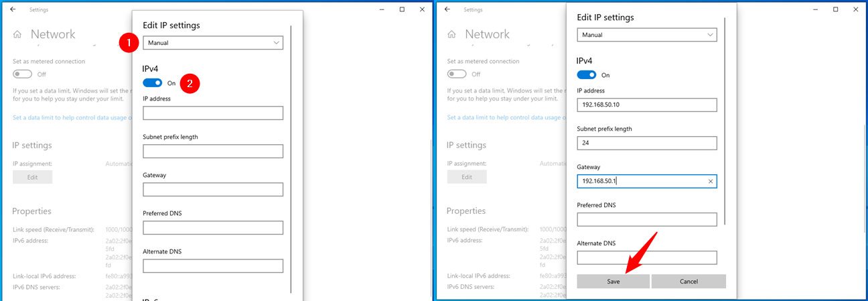This screenshot has height=301, width=868.
Task: Go back using arrow in right Settings window
Action: point(447,9)
